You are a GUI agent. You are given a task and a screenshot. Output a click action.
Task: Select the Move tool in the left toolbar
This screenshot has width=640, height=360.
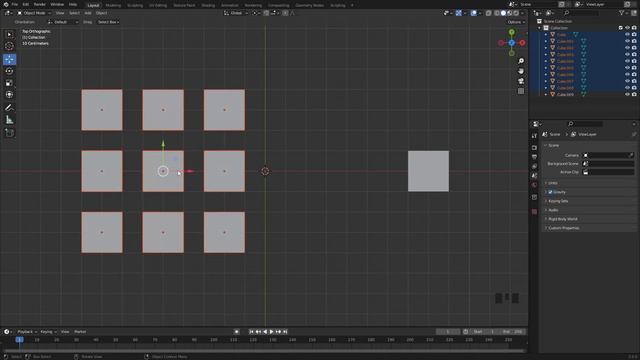pyautogui.click(x=9, y=59)
